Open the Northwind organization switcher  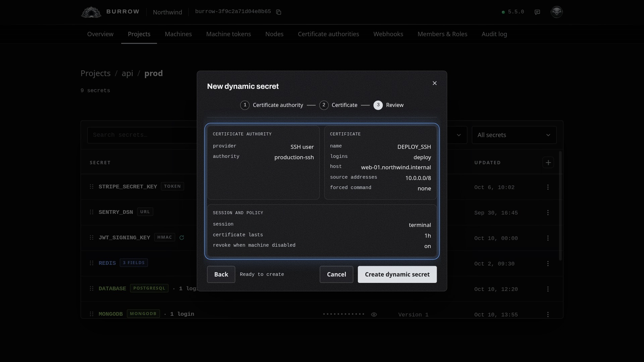tap(167, 12)
